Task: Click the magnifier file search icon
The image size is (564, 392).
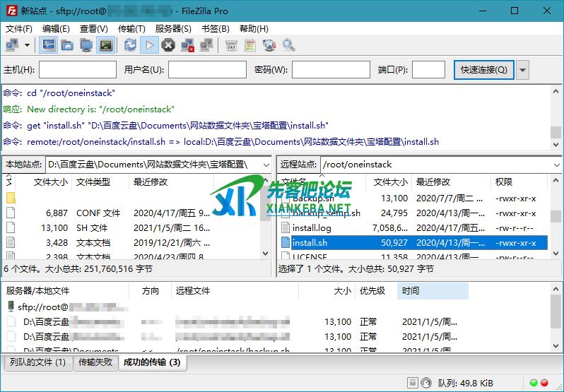Action: pos(288,45)
